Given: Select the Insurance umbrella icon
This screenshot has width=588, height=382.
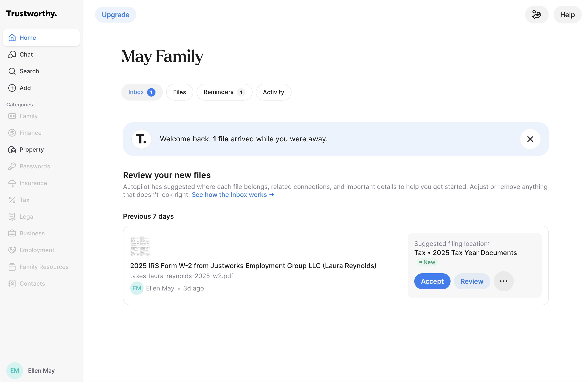Looking at the screenshot, I should 12,183.
